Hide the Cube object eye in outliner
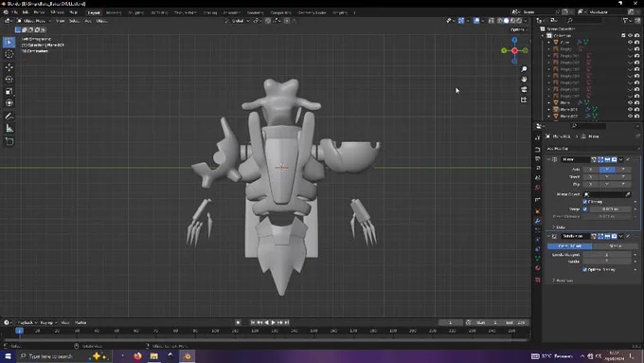The height and width of the screenshot is (363, 644). 630,42
